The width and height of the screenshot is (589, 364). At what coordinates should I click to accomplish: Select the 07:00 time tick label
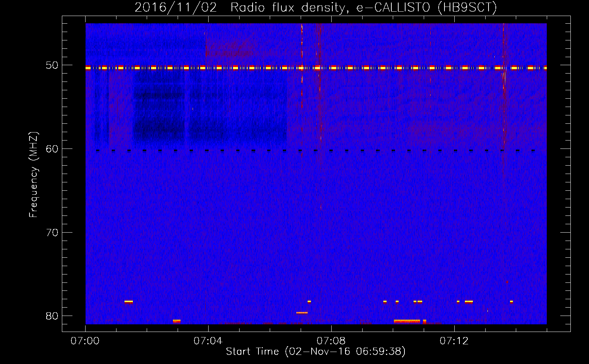85,341
